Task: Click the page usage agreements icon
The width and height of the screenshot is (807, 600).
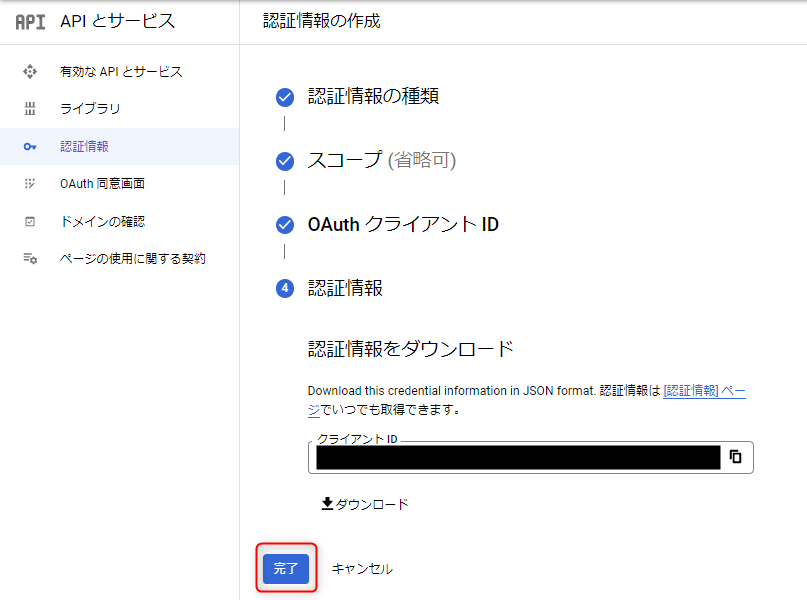Action: [30, 259]
